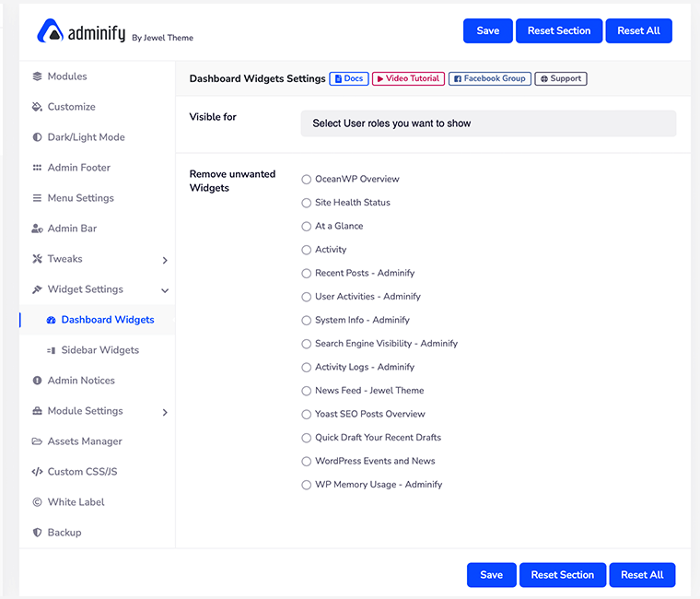Open Sidebar Widgets submenu item
700x599 pixels.
point(98,350)
